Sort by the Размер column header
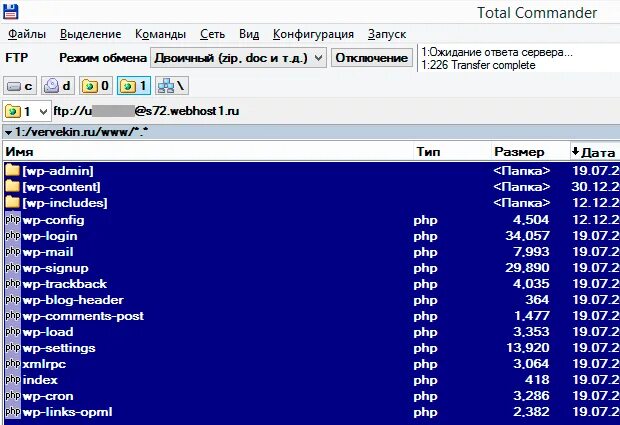 [x=530, y=152]
